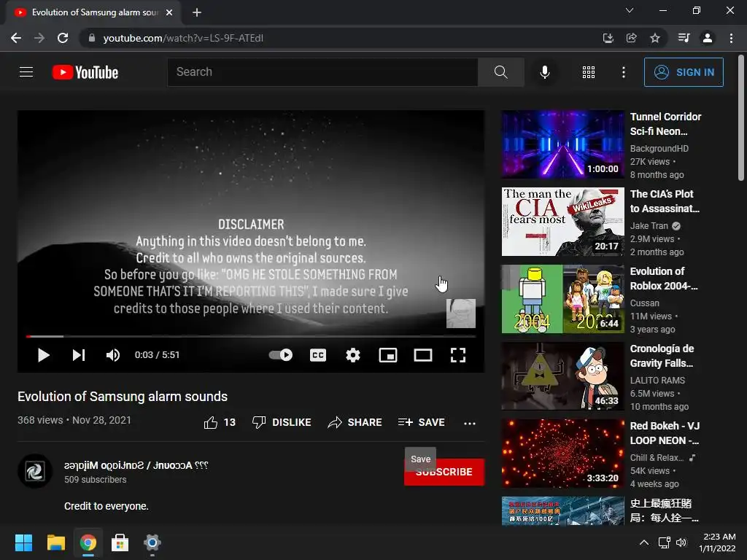The width and height of the screenshot is (747, 560).
Task: Open more actions ellipsis under video
Action: (x=470, y=423)
